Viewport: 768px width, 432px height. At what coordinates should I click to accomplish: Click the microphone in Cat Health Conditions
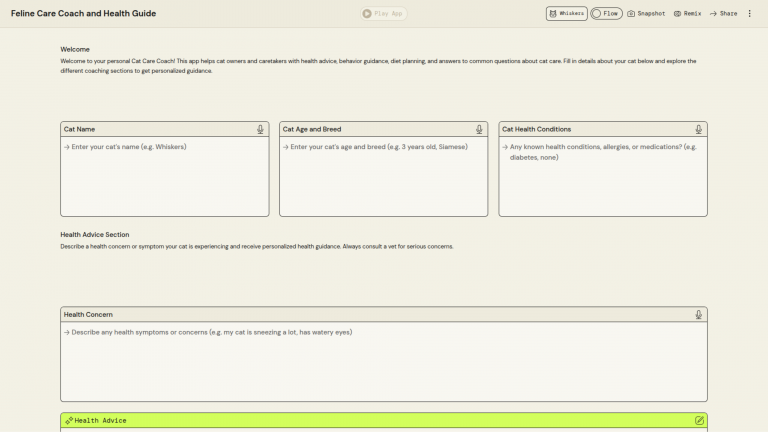tap(698, 129)
